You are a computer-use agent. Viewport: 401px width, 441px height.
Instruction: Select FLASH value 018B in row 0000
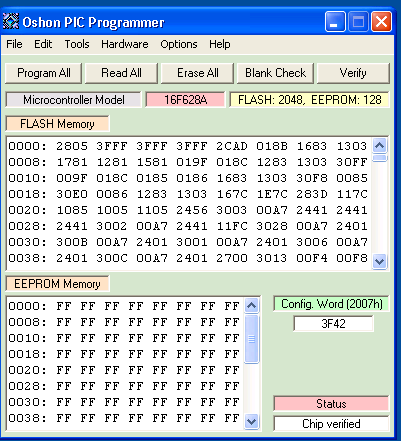[272, 146]
